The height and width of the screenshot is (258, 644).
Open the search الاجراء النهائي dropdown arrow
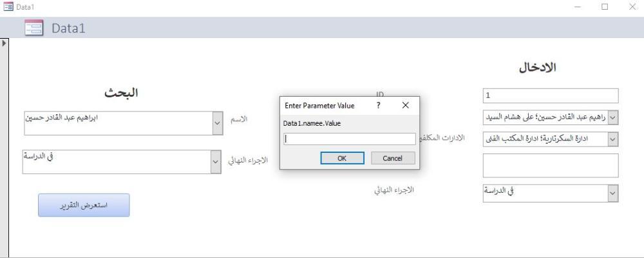coord(216,161)
